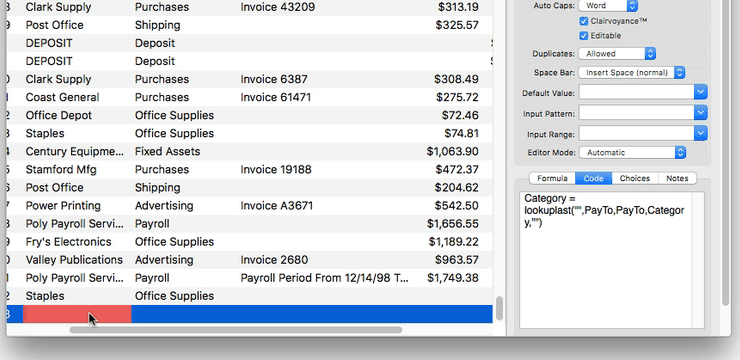Open the Space Bar dropdown
The height and width of the screenshot is (360, 740).
[632, 73]
